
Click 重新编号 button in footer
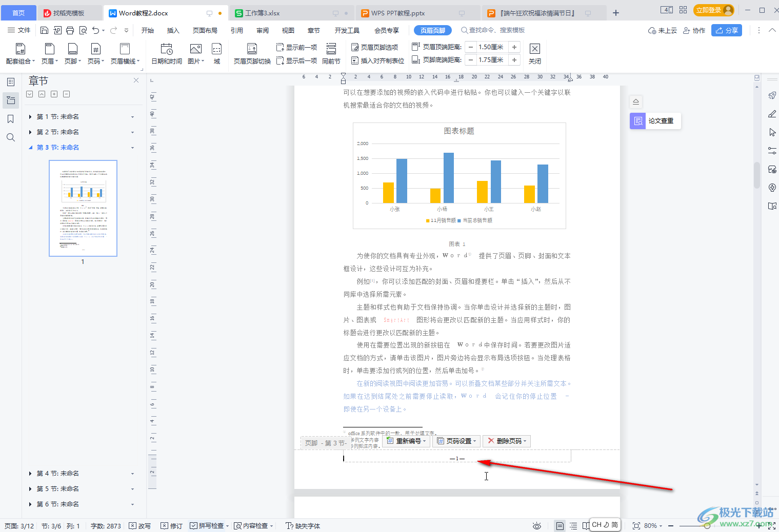(x=406, y=441)
